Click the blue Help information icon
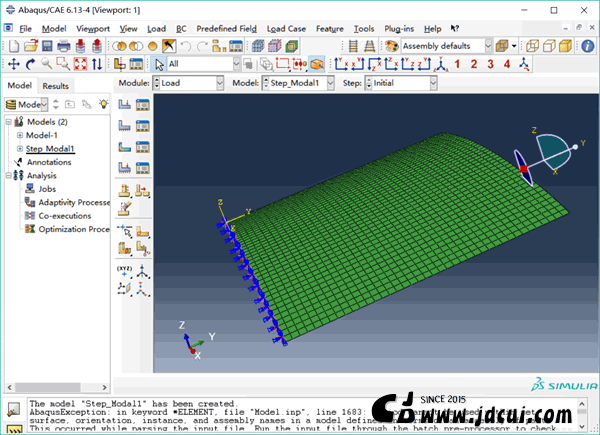Image resolution: width=600 pixels, height=435 pixels. [588, 46]
